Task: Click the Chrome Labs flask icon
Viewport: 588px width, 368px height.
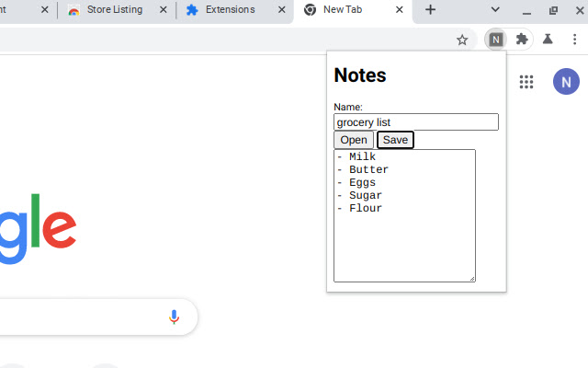Action: click(x=548, y=39)
